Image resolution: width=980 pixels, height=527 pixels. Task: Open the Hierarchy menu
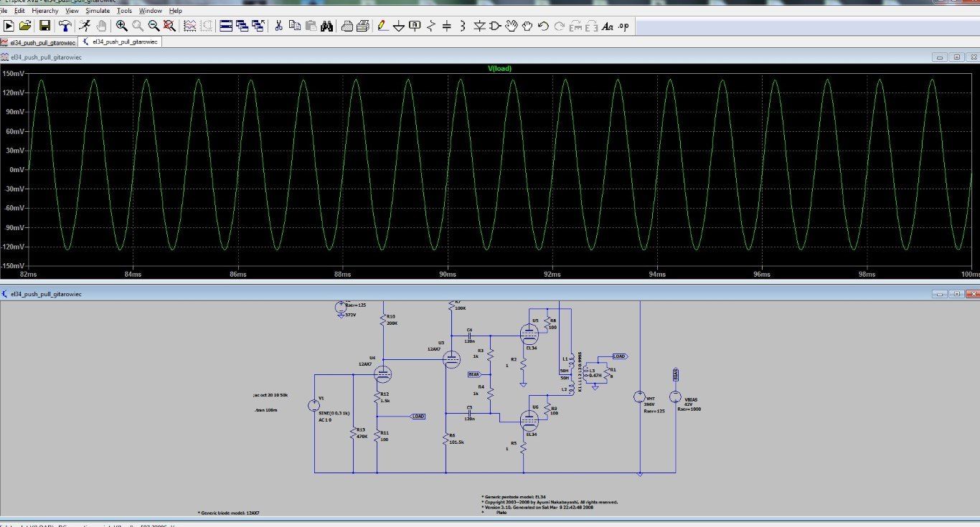point(45,11)
